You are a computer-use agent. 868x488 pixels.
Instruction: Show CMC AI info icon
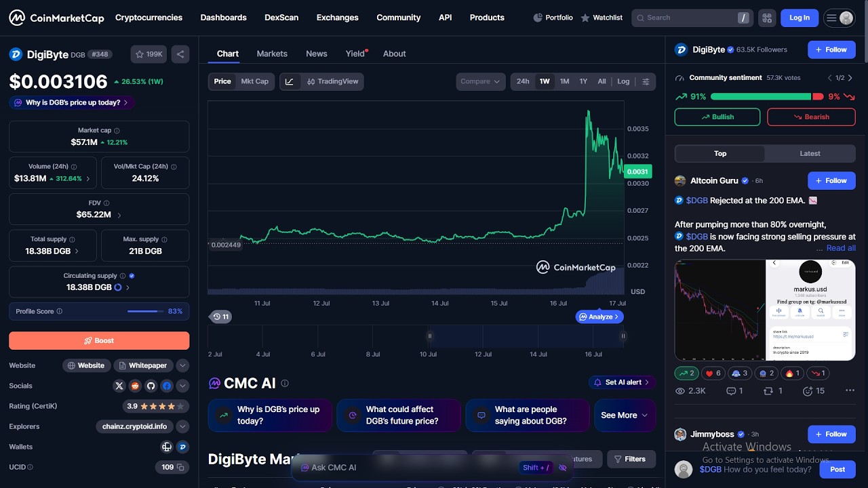pyautogui.click(x=285, y=383)
